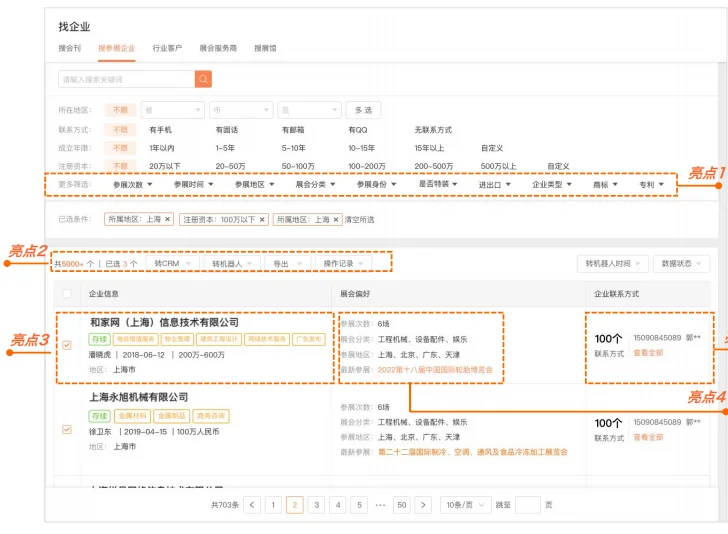Open the 转机器人时间 sort dropdown
This screenshot has height=534, width=728.
point(612,263)
